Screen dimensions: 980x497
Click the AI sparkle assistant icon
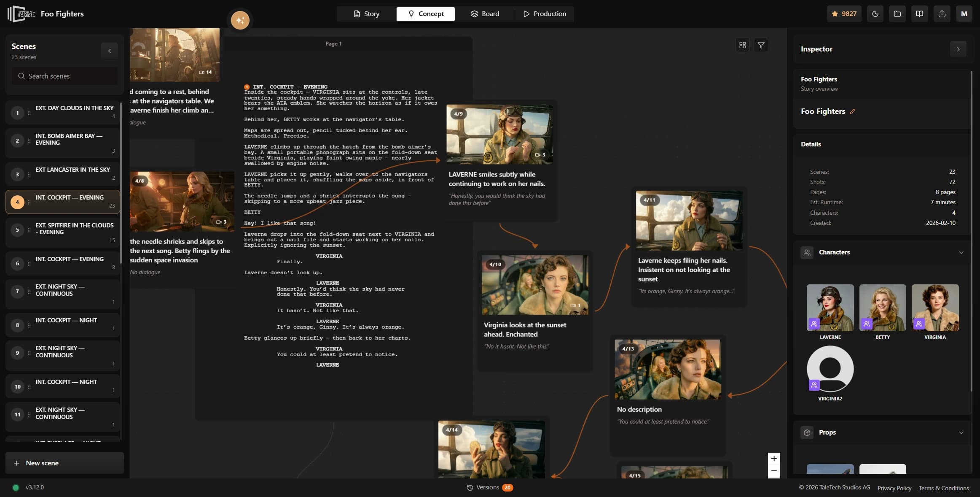(x=239, y=19)
